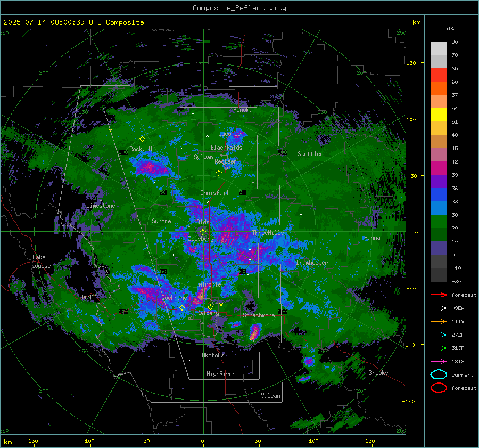Click the Stettler city label
Screen dimensions: 479x448
click(310, 154)
